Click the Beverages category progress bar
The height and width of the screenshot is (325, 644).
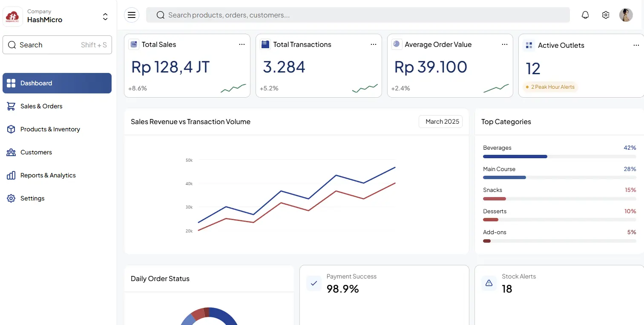tap(559, 157)
